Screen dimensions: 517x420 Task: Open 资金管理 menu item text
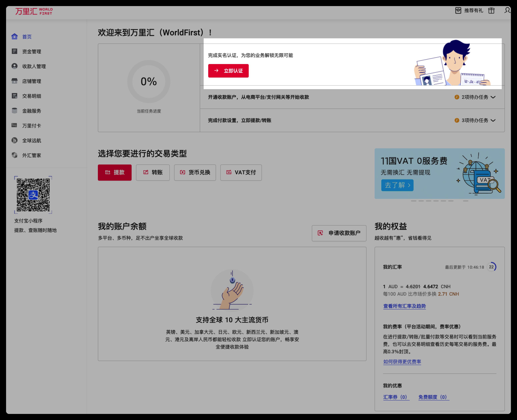click(32, 52)
